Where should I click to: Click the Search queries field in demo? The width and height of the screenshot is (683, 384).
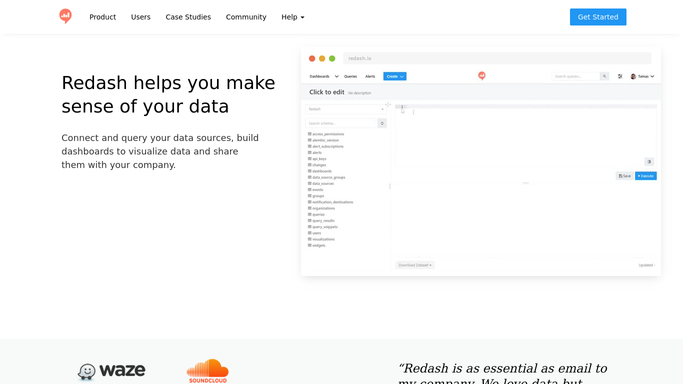576,76
